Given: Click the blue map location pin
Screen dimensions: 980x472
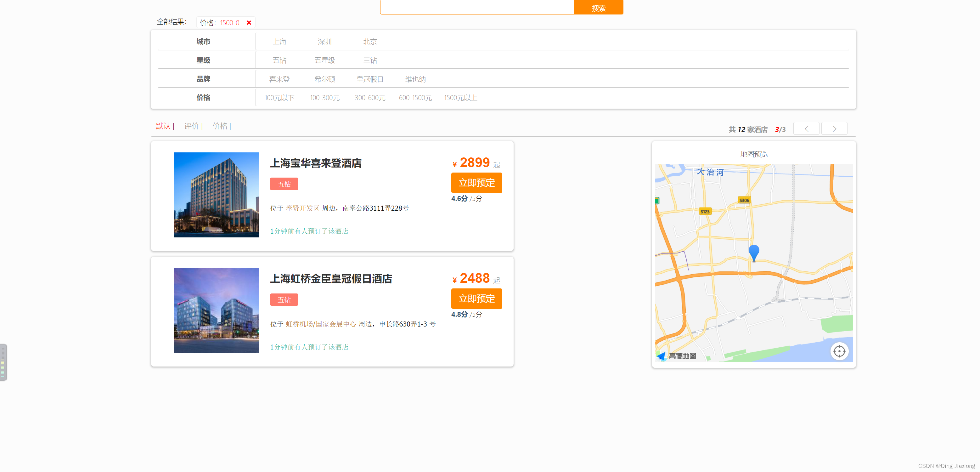Looking at the screenshot, I should (754, 253).
